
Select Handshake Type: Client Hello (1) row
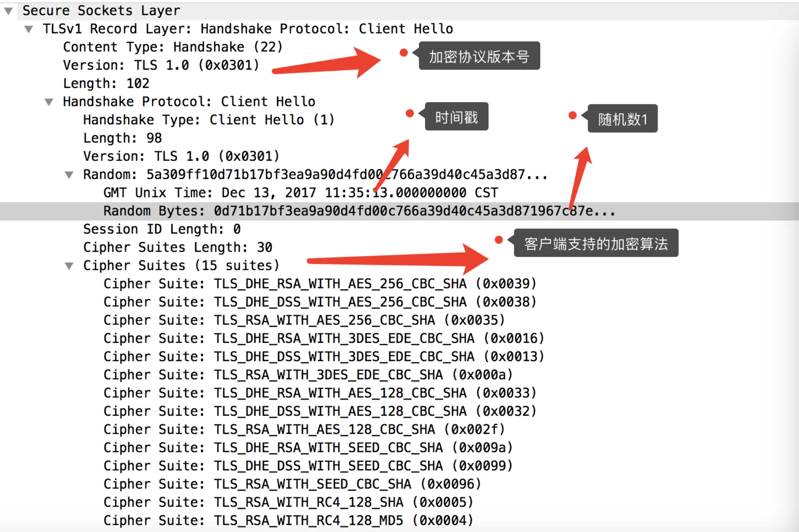208,120
